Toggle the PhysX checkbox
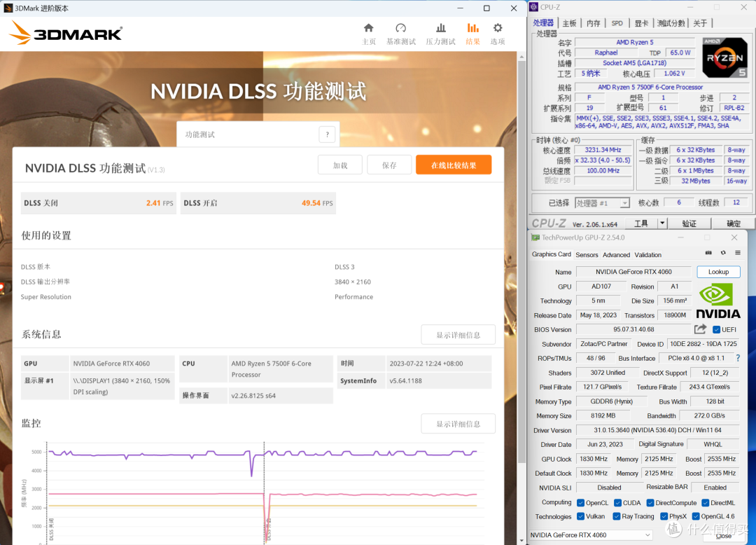The width and height of the screenshot is (756, 545). [x=664, y=516]
